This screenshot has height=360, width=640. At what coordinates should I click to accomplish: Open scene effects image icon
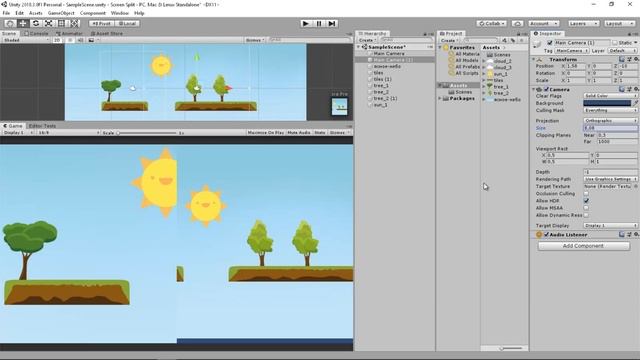point(91,40)
